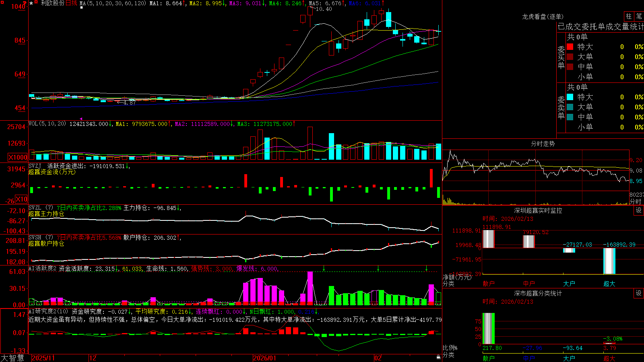Click the MA(5,10,20,30,60,120) indicator parameters
This screenshot has height=362, width=644.
113,3
